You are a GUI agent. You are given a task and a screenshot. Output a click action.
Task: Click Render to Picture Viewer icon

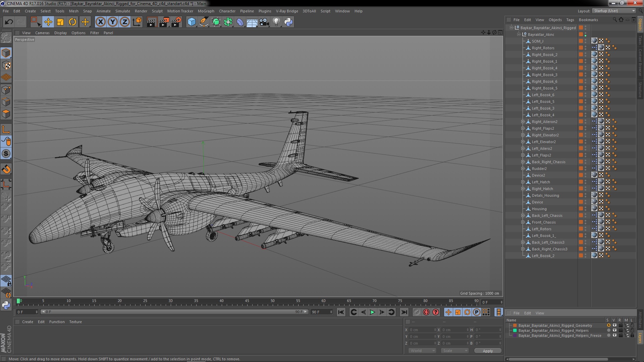[164, 22]
